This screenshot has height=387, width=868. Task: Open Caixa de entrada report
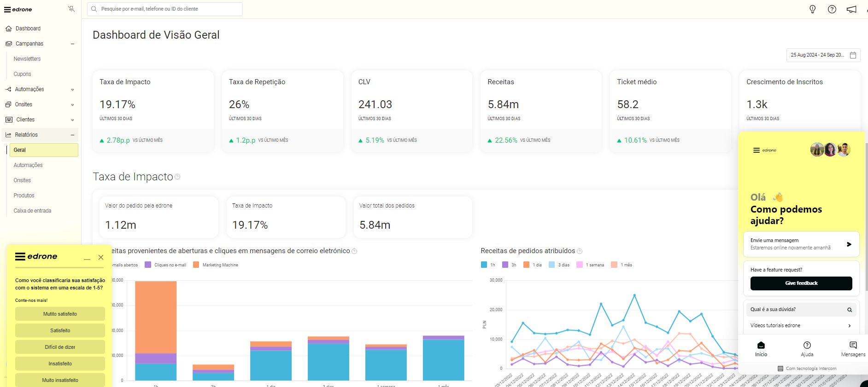pyautogui.click(x=32, y=211)
